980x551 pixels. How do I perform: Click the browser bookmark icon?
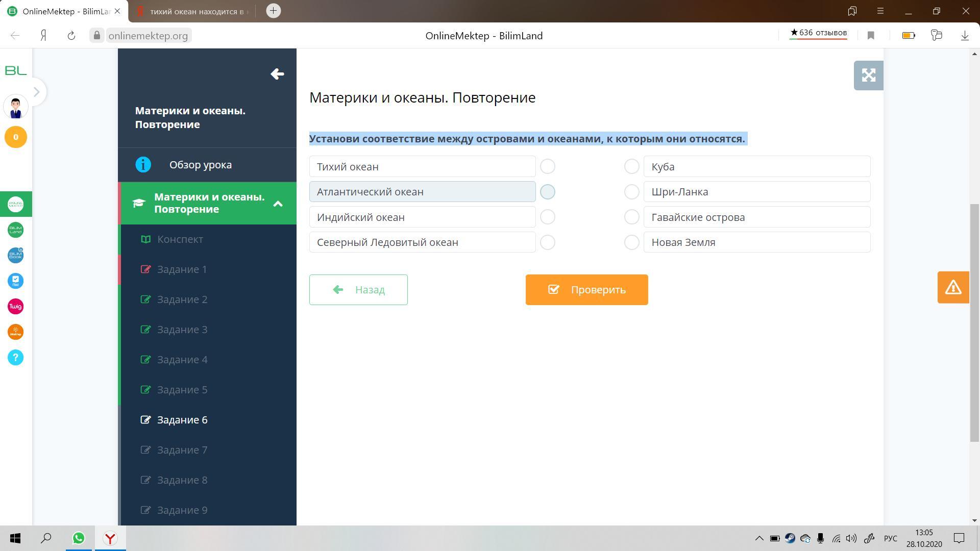pyautogui.click(x=871, y=36)
